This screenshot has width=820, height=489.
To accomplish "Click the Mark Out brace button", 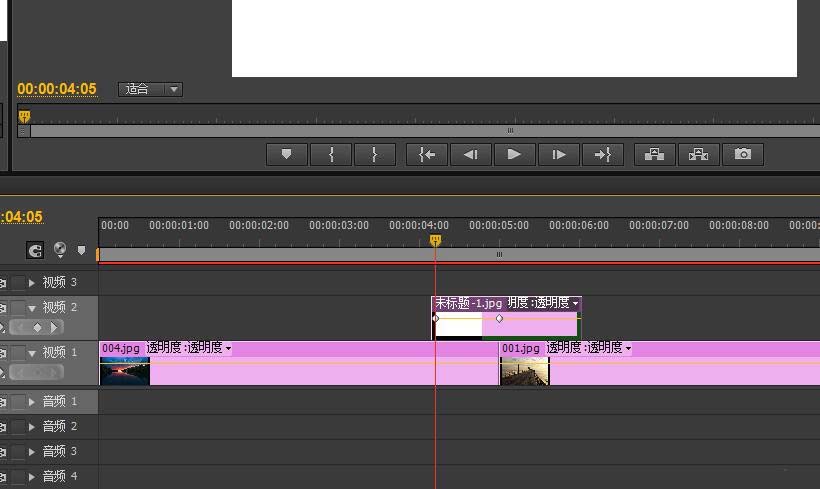I will [374, 154].
